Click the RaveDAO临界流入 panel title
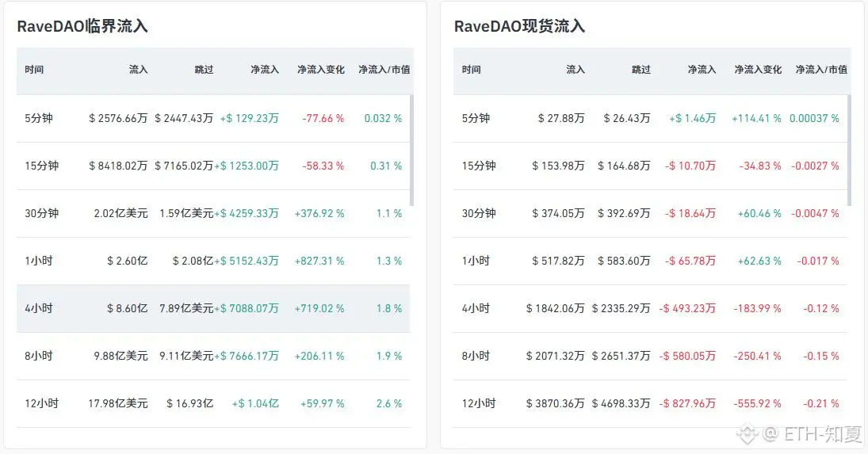The image size is (868, 454). 82,27
